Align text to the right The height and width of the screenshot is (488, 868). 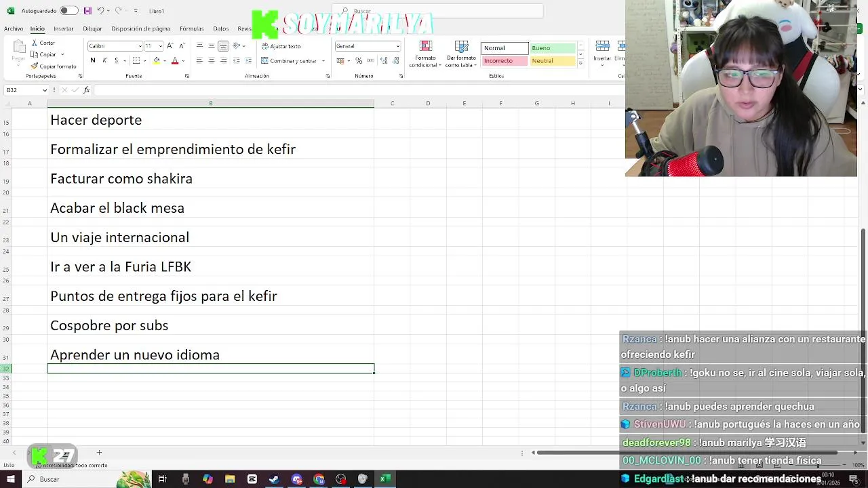[223, 60]
